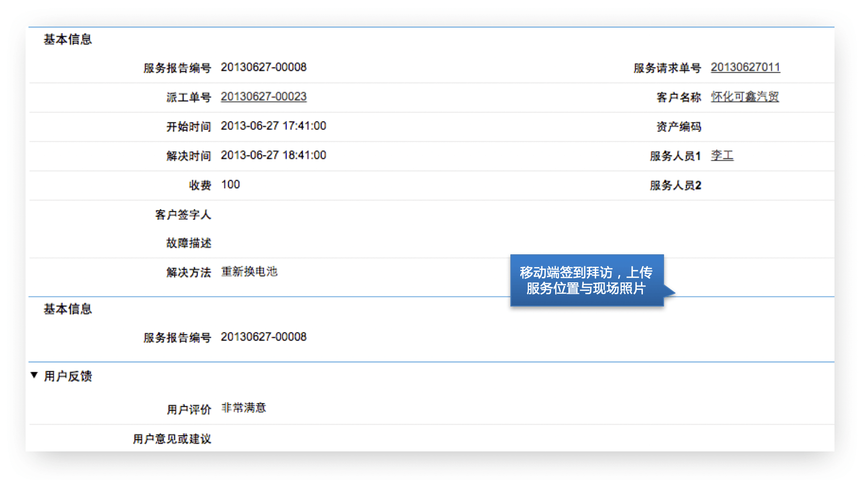Viewport: 868px width, 480px height.
Task: Click the 解决时间 label
Action: (x=189, y=156)
